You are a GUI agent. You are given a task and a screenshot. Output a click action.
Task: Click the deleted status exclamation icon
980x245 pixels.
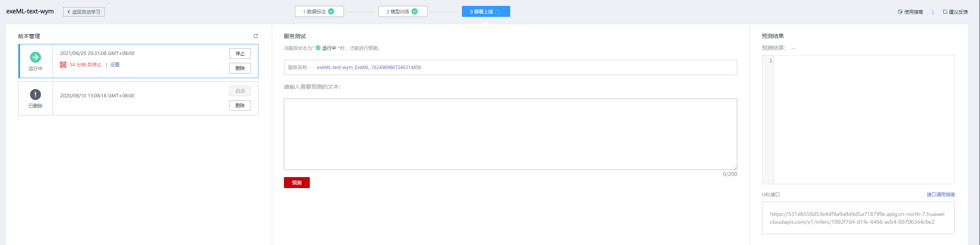(x=35, y=95)
